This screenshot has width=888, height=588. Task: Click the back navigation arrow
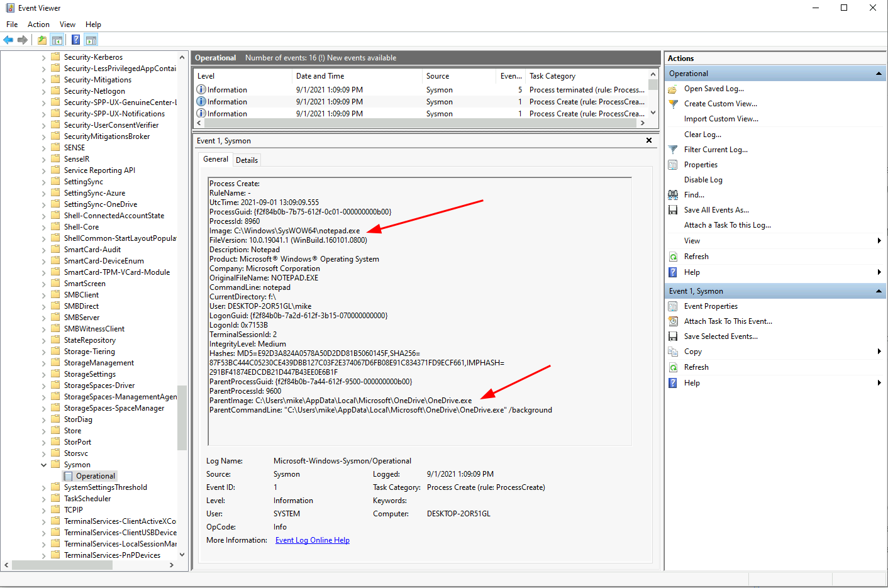pos(8,40)
